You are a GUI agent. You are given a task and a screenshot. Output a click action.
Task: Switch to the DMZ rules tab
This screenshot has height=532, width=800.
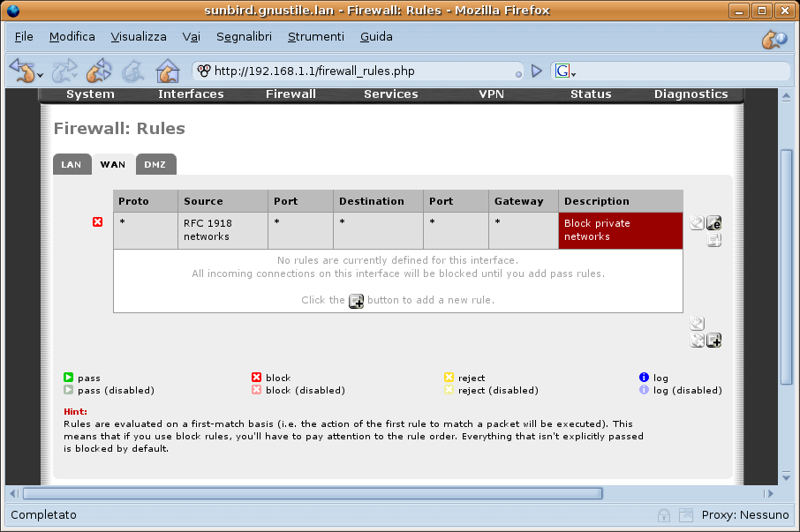[x=155, y=165]
